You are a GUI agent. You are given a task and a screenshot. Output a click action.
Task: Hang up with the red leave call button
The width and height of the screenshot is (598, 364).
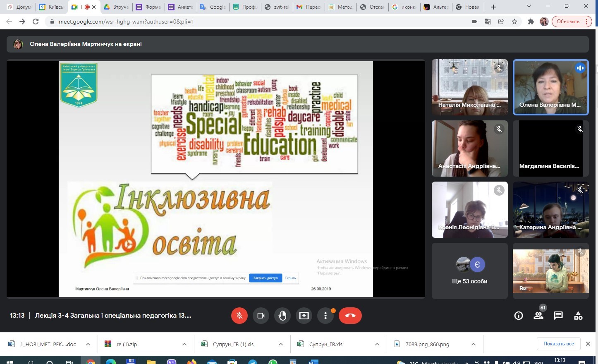[x=350, y=316]
